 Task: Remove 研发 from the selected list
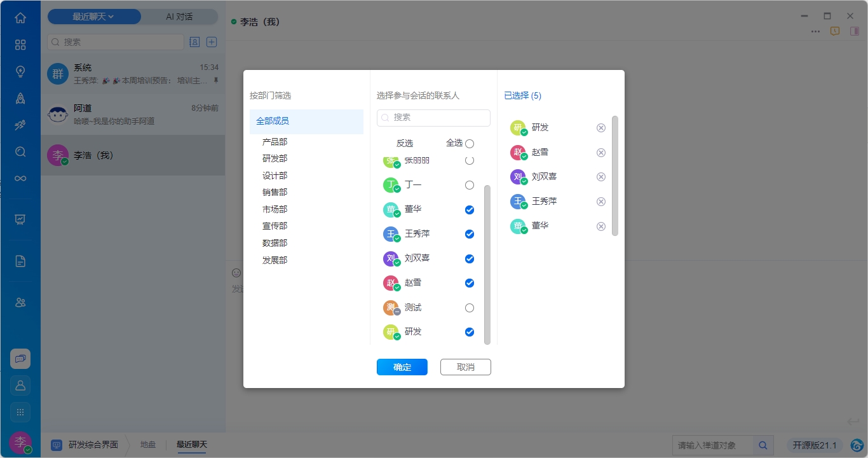click(601, 128)
